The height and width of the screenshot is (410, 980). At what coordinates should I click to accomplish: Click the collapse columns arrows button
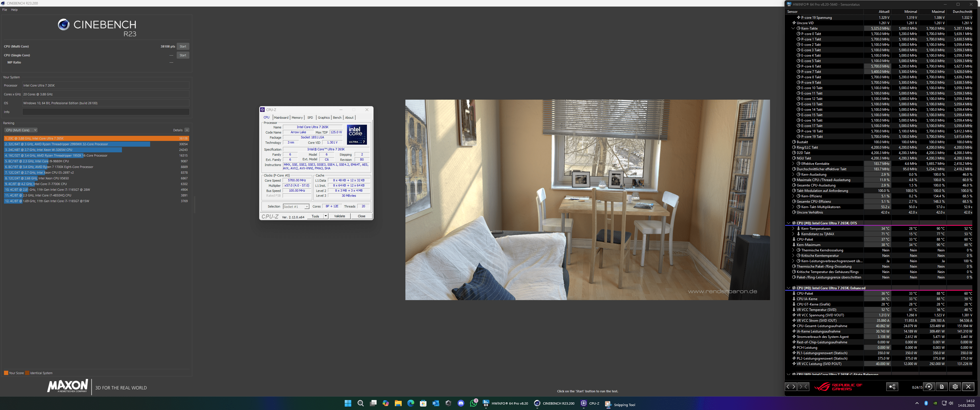(803, 387)
